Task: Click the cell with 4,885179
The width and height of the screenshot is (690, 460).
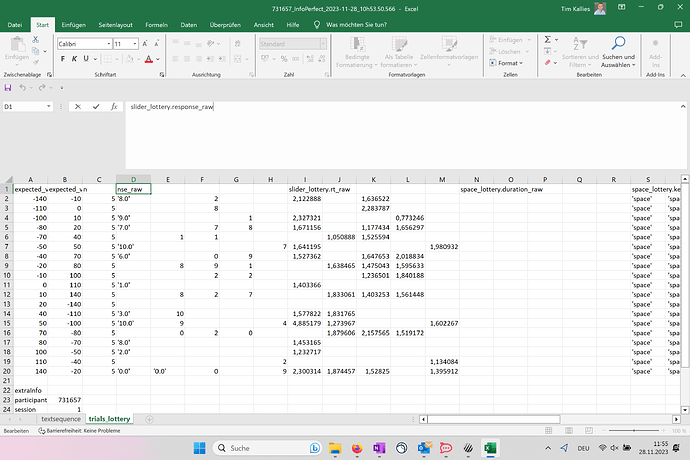Action: 305,323
